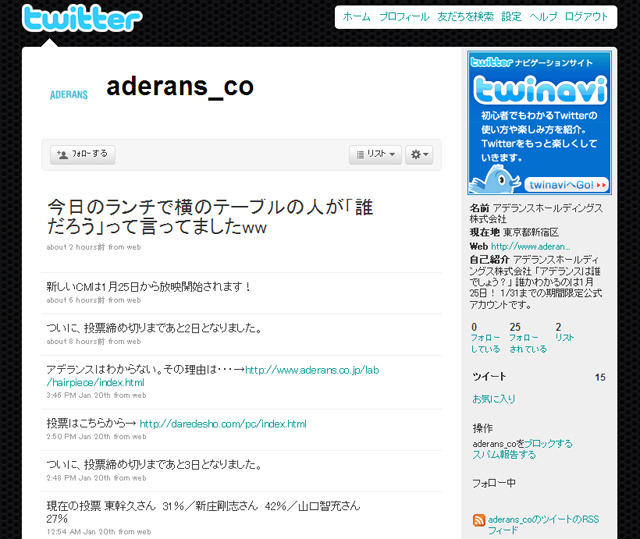Go to ホーム in top navigation
This screenshot has height=539, width=640.
356,17
